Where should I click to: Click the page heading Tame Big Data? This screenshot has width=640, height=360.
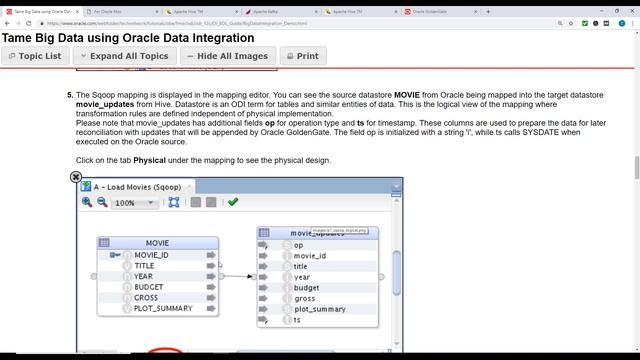click(128, 38)
